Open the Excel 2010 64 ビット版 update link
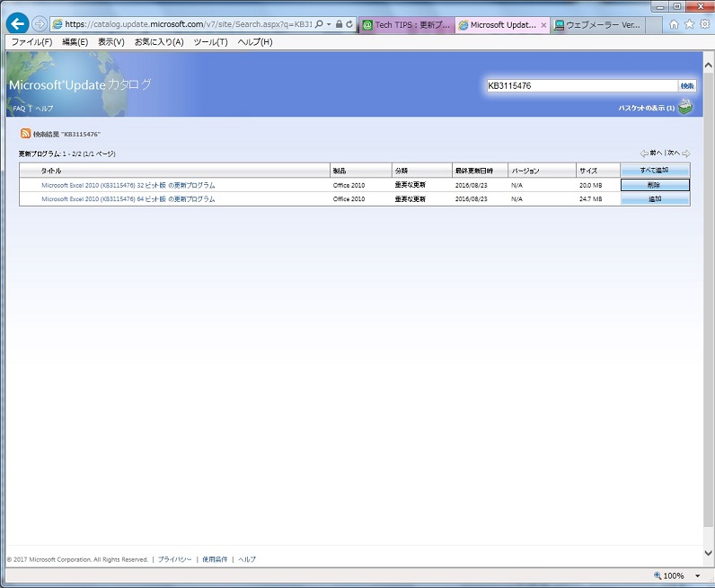 click(x=128, y=198)
